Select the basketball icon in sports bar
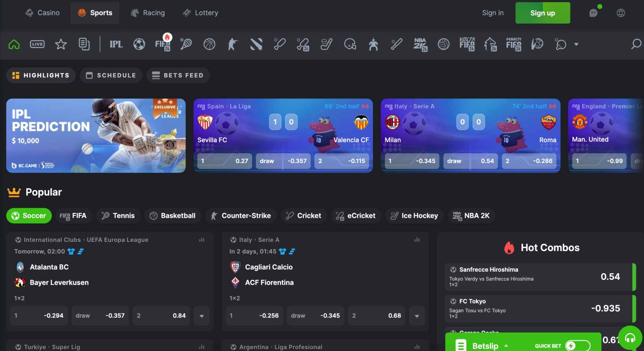The width and height of the screenshot is (644, 351). (x=210, y=44)
